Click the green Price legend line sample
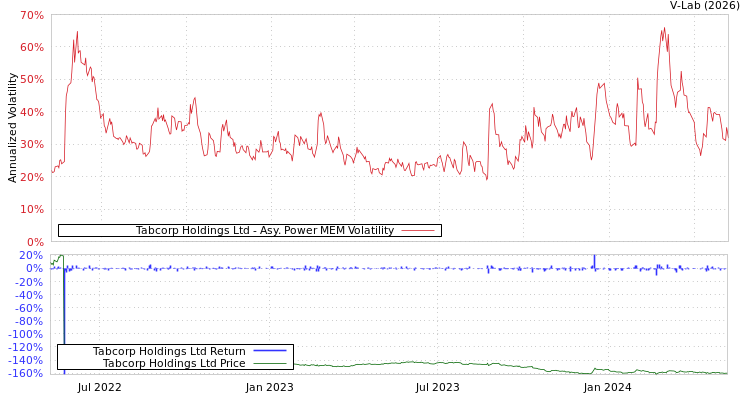The width and height of the screenshot is (750, 400). pyautogui.click(x=270, y=363)
